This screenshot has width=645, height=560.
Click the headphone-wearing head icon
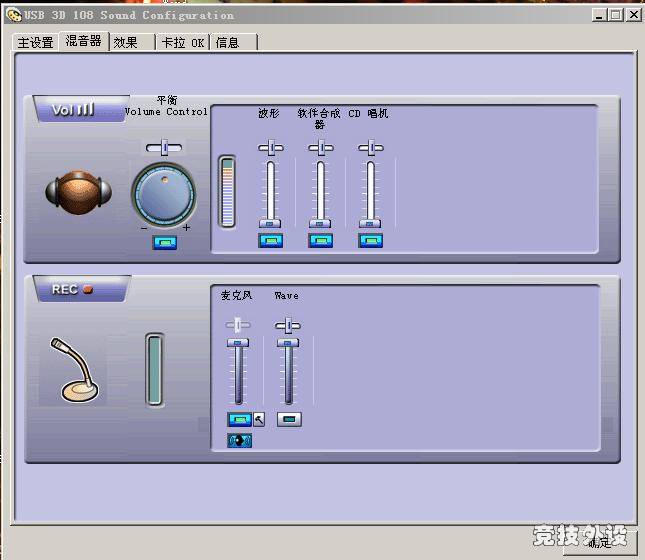pos(78,192)
